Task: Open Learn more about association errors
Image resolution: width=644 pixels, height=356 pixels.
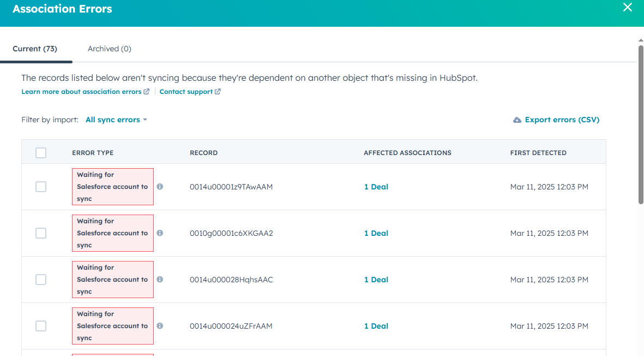Action: coord(81,91)
